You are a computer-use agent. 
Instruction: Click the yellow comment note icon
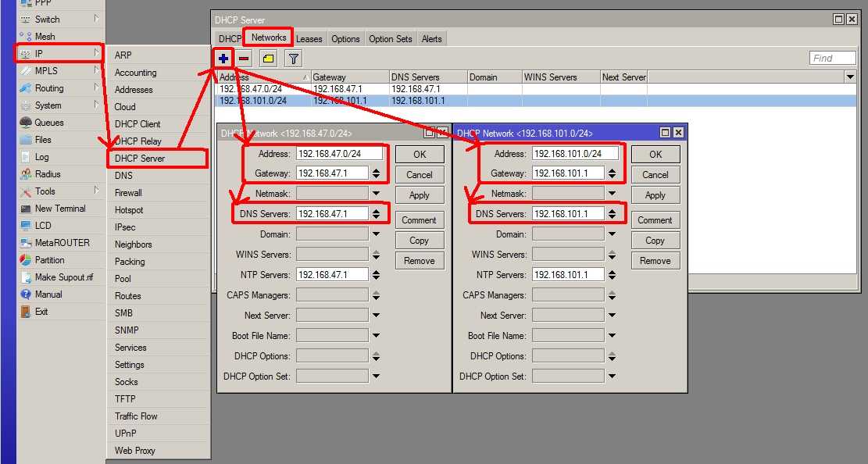coord(269,58)
